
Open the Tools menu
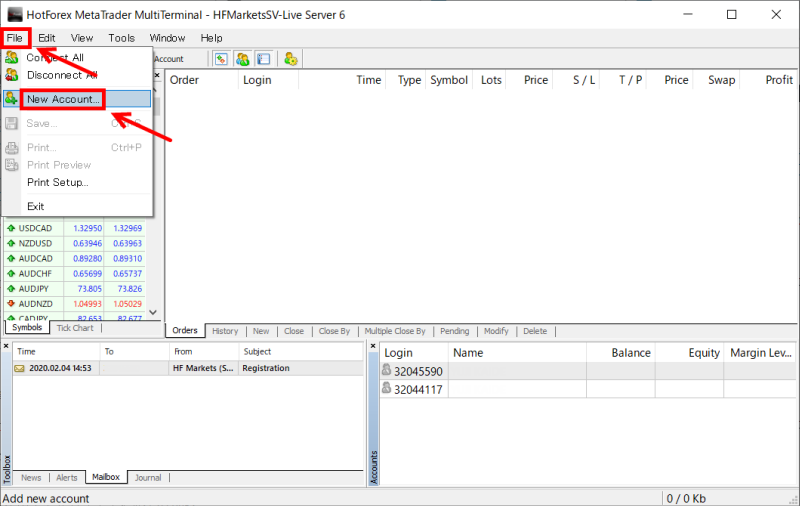(x=121, y=38)
